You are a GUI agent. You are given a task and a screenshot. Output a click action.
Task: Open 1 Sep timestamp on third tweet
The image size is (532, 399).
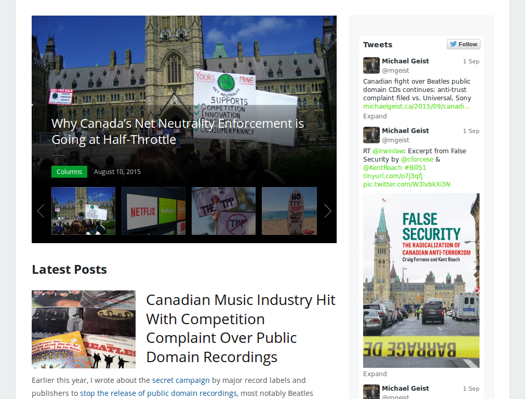[x=471, y=389]
